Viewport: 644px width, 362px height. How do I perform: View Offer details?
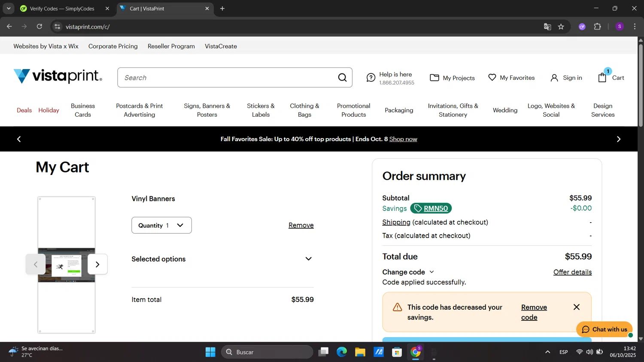tap(572, 272)
